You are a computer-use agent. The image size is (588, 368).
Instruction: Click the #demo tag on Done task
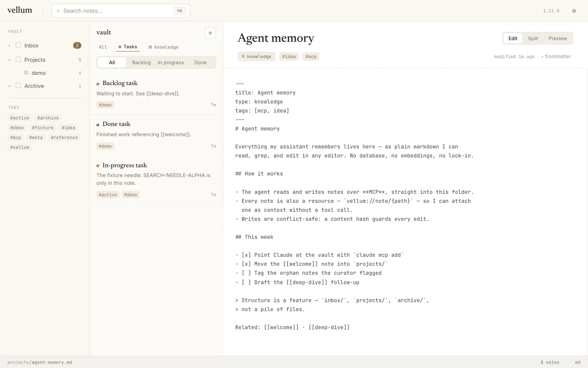coord(105,146)
